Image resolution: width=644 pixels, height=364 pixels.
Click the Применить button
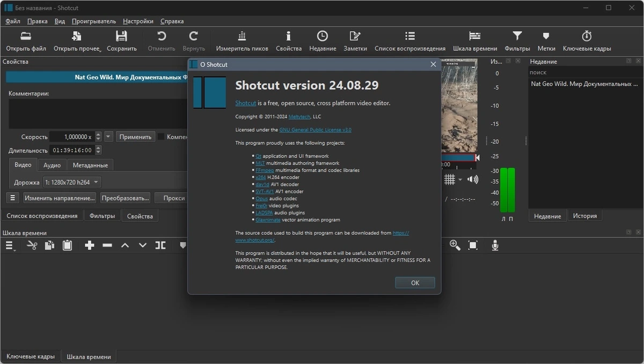135,137
